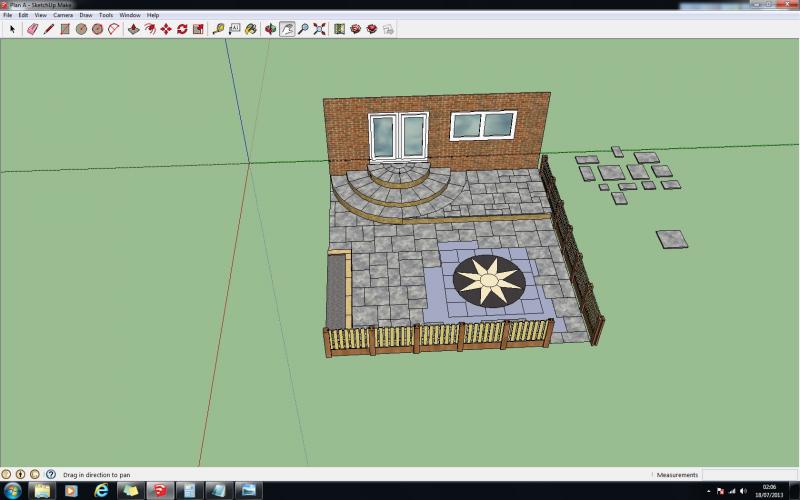Open Internet Explorer from the taskbar
Viewport: 800px width, 500px height.
pyautogui.click(x=101, y=491)
